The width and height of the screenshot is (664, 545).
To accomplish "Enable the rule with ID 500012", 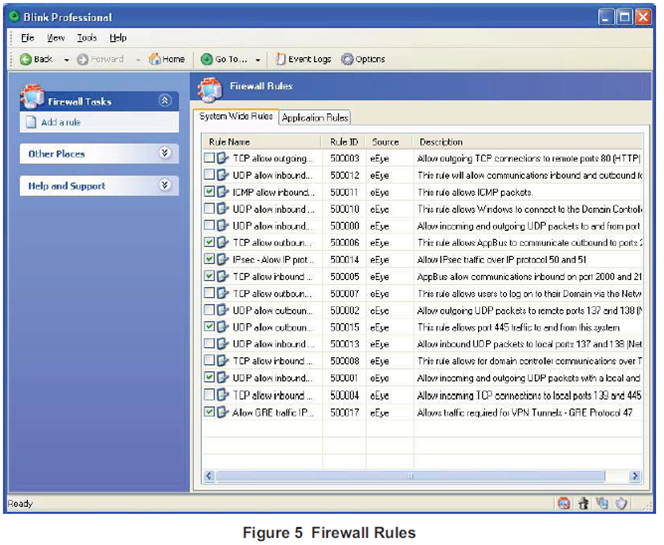I will click(x=209, y=174).
